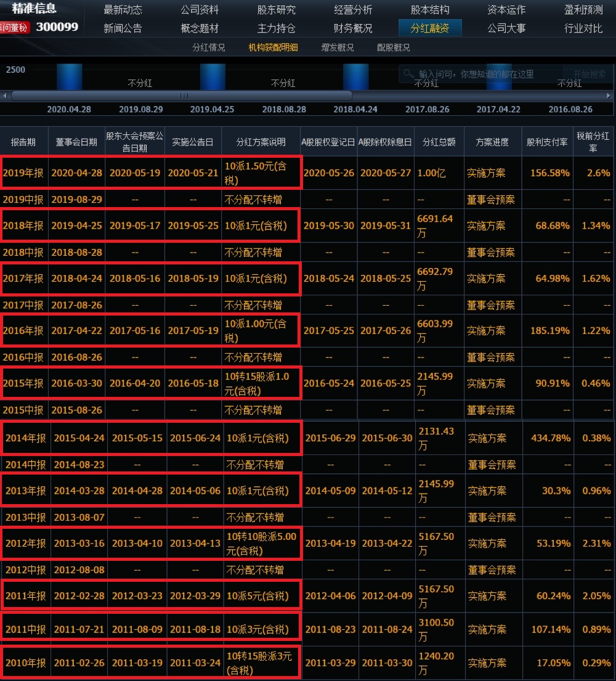This screenshot has height=681, width=616.
Task: Open the 股东研究 tab
Action: click(x=276, y=10)
